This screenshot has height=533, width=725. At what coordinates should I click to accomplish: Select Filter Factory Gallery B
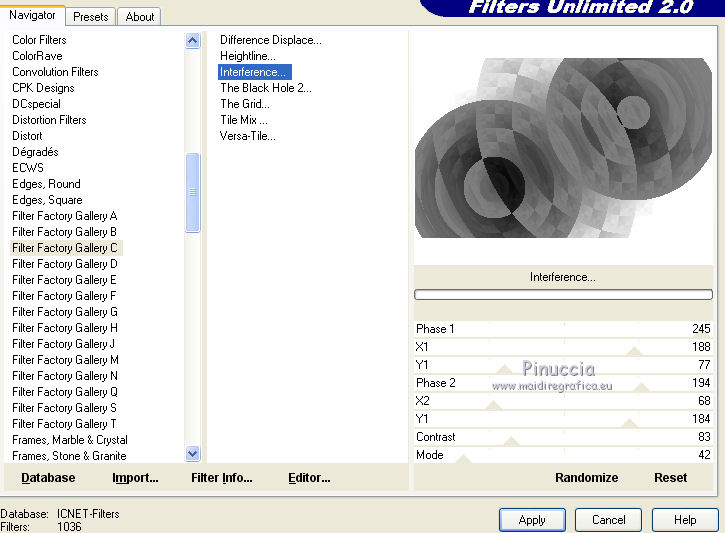pos(64,232)
